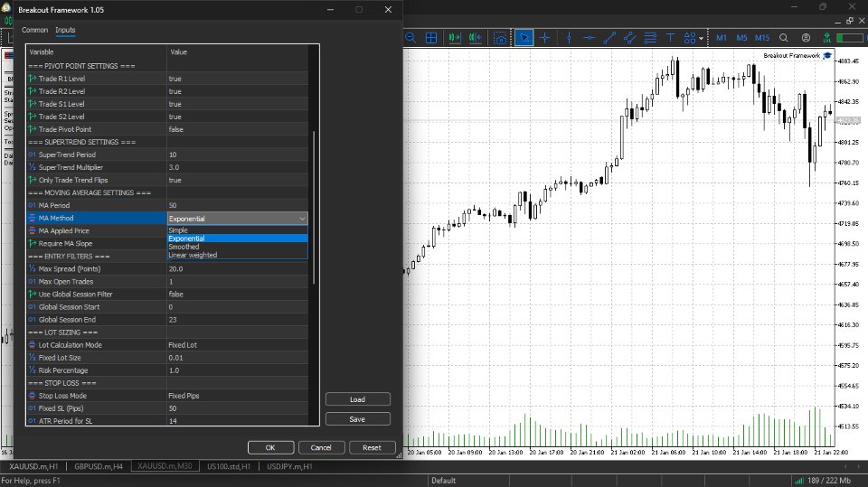Click the graduation cap icon beside Breakout Framework
The height and width of the screenshot is (487, 868).
pyautogui.click(x=827, y=55)
